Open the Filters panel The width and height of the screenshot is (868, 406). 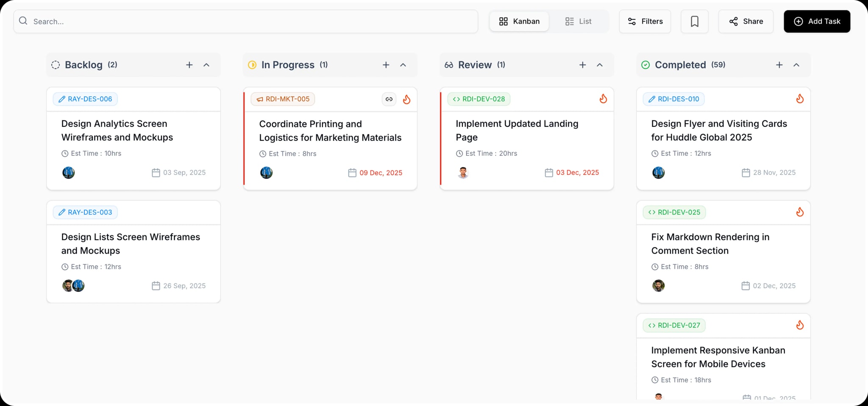click(x=645, y=21)
